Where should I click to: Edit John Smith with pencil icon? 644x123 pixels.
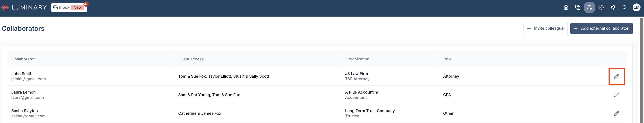pos(617,76)
